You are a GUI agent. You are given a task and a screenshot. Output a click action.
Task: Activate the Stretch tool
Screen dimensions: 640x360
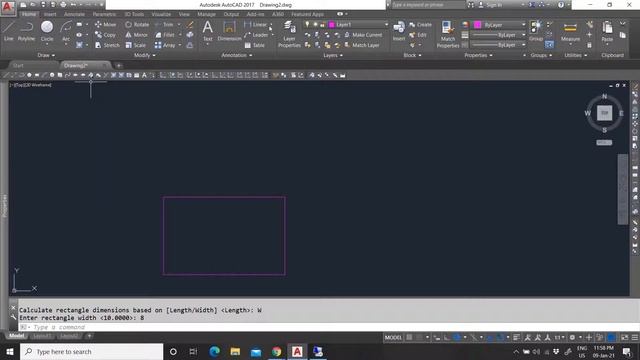click(x=107, y=45)
